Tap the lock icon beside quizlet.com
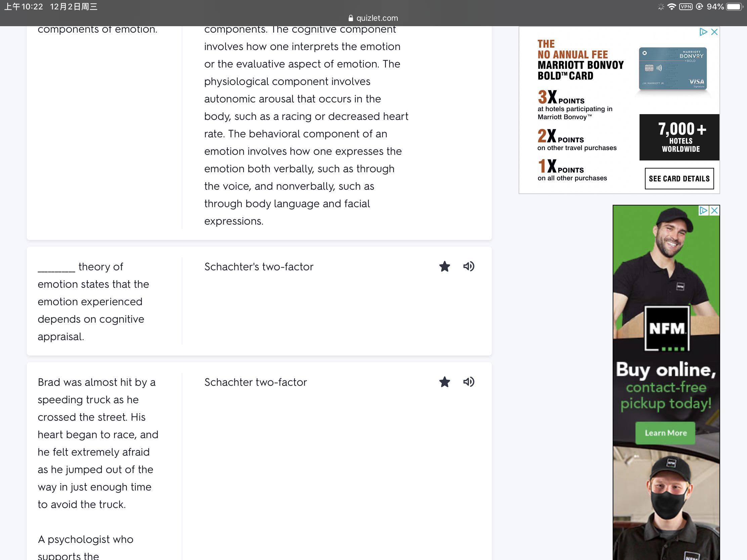This screenshot has width=747, height=560. (x=351, y=18)
